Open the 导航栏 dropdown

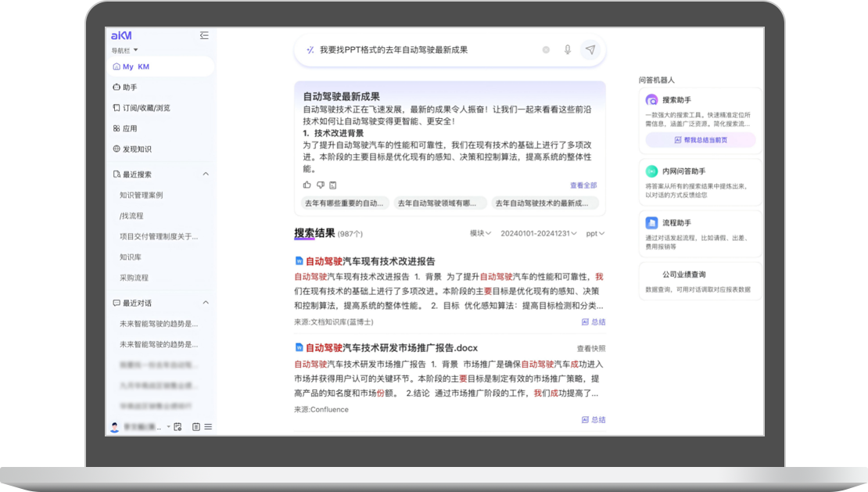pos(125,50)
